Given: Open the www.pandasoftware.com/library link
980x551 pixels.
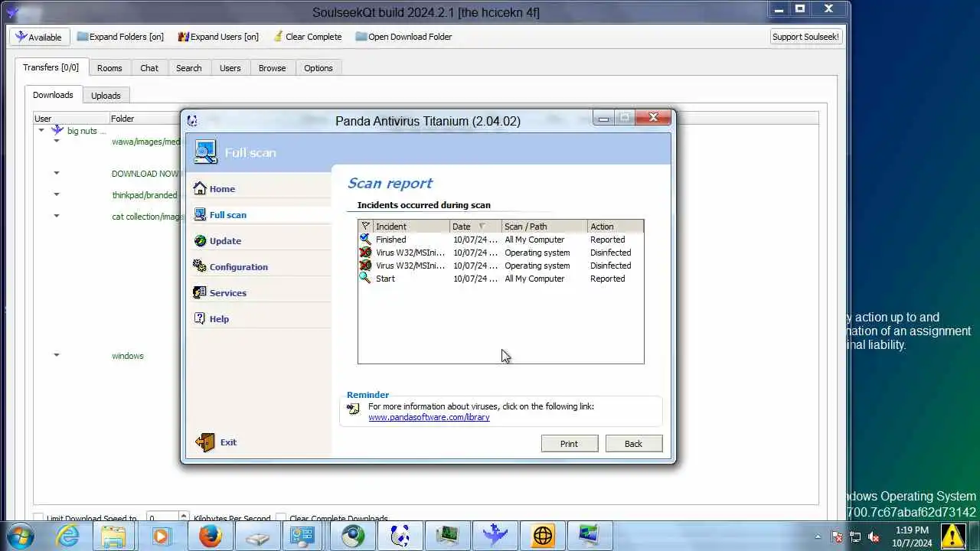Looking at the screenshot, I should pyautogui.click(x=429, y=417).
